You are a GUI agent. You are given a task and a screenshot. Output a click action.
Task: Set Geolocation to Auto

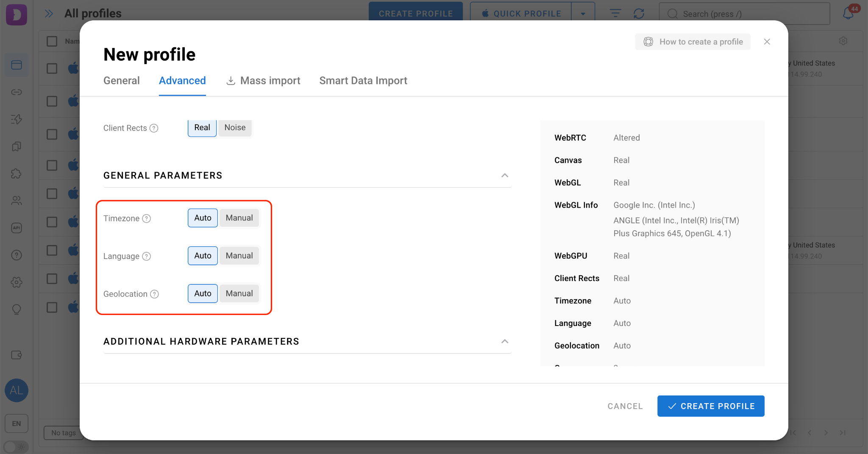pyautogui.click(x=203, y=293)
